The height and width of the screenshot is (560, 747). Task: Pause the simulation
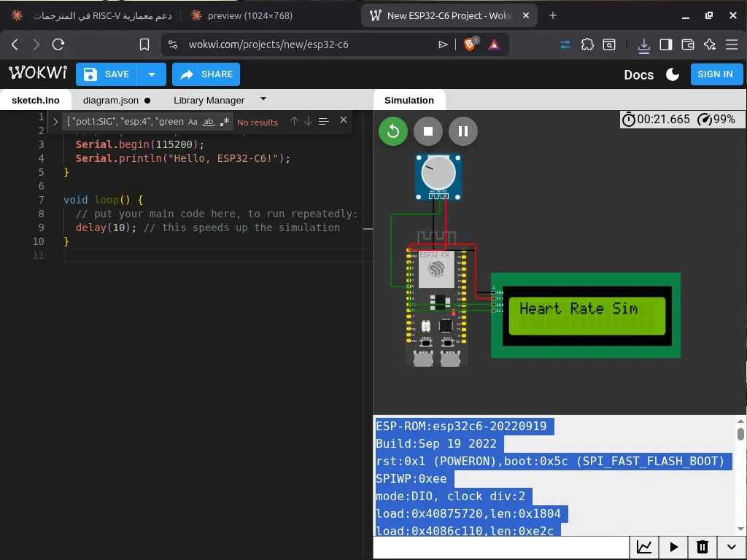pyautogui.click(x=462, y=131)
